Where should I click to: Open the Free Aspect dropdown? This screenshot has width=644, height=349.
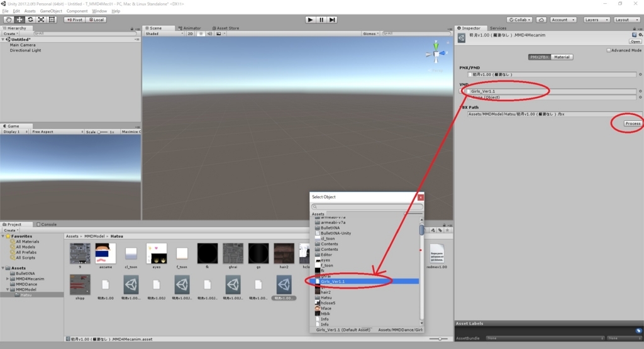point(57,132)
